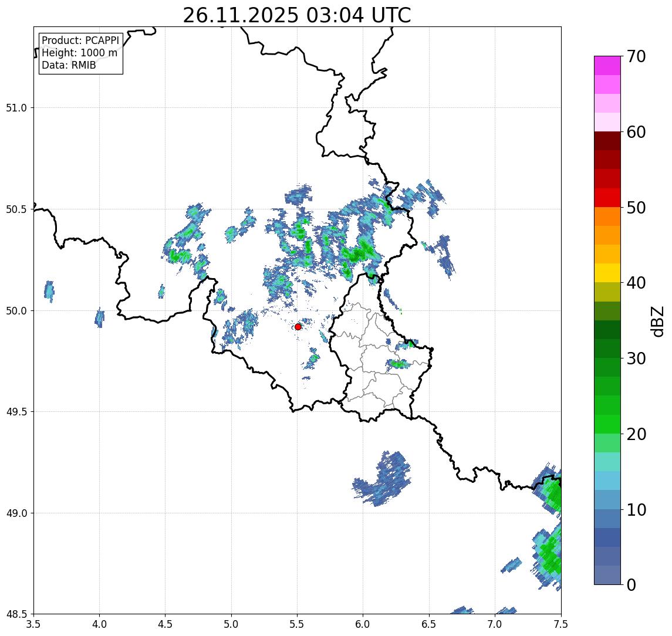Click the 'Product: PCAPPI' legend line

80,40
